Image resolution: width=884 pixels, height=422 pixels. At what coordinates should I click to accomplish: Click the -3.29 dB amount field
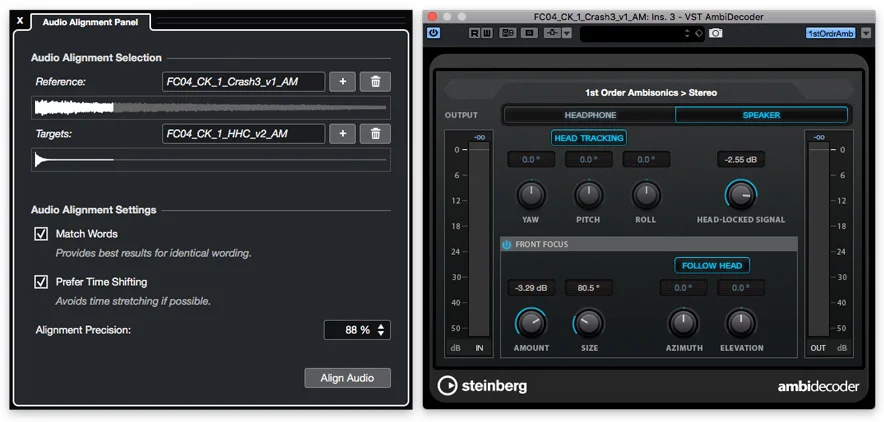pyautogui.click(x=531, y=288)
